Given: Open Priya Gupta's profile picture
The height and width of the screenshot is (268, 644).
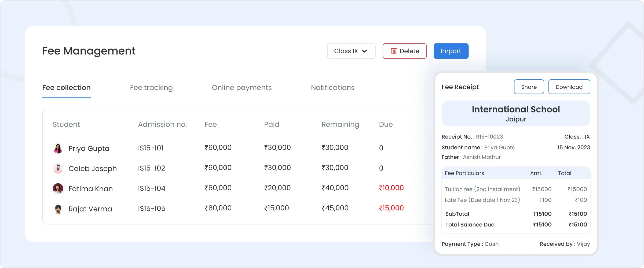Looking at the screenshot, I should pos(58,148).
